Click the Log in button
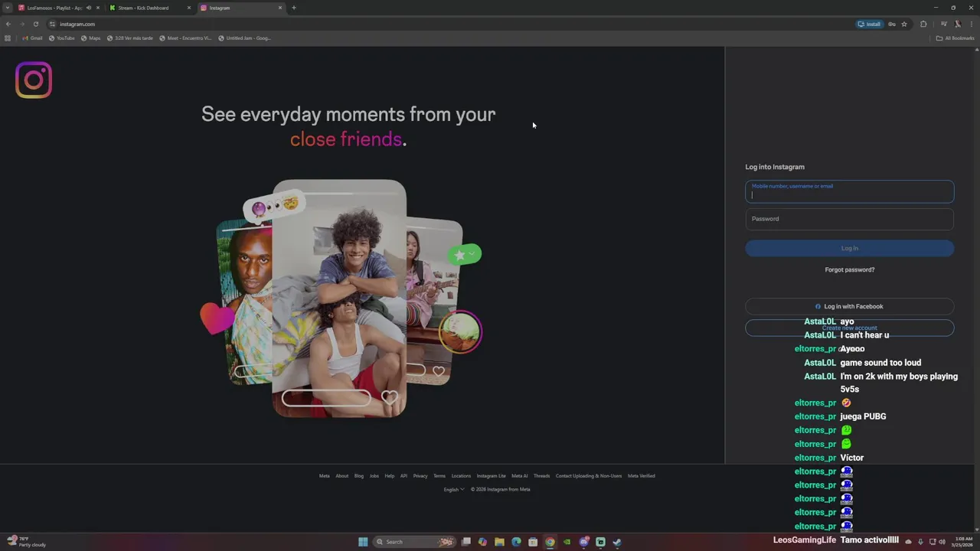 (x=850, y=248)
